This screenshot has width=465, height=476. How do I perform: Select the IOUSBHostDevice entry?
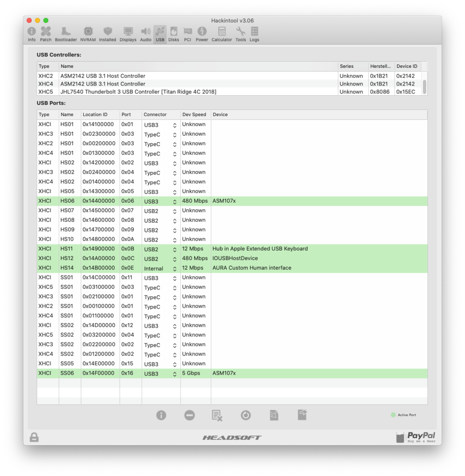[235, 258]
